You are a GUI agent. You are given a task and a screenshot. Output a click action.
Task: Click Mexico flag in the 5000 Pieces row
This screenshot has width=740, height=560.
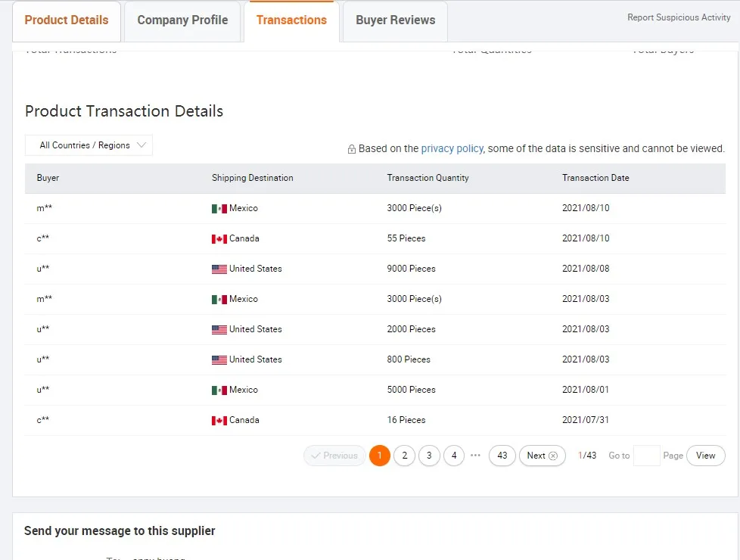pyautogui.click(x=219, y=390)
